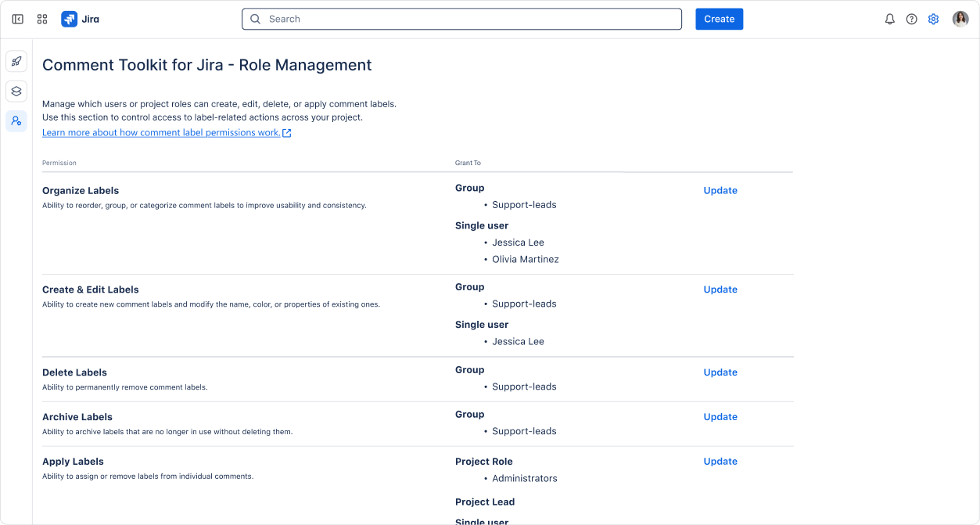Click Single user label in Create & Edit row
980x525 pixels.
pos(482,325)
